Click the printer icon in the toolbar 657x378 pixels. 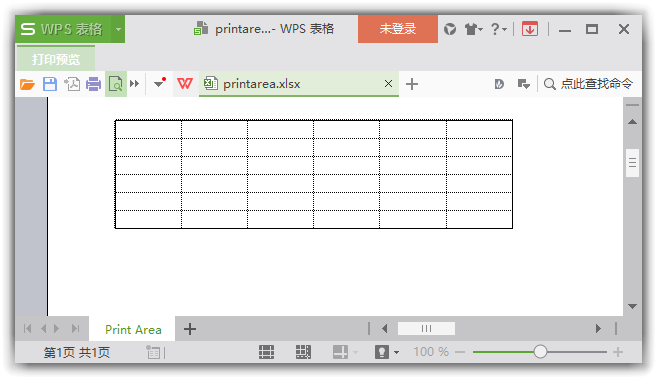tap(93, 84)
